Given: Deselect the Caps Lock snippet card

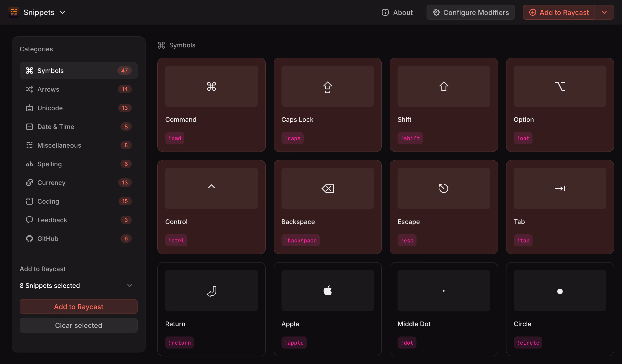Looking at the screenshot, I should pos(327,105).
